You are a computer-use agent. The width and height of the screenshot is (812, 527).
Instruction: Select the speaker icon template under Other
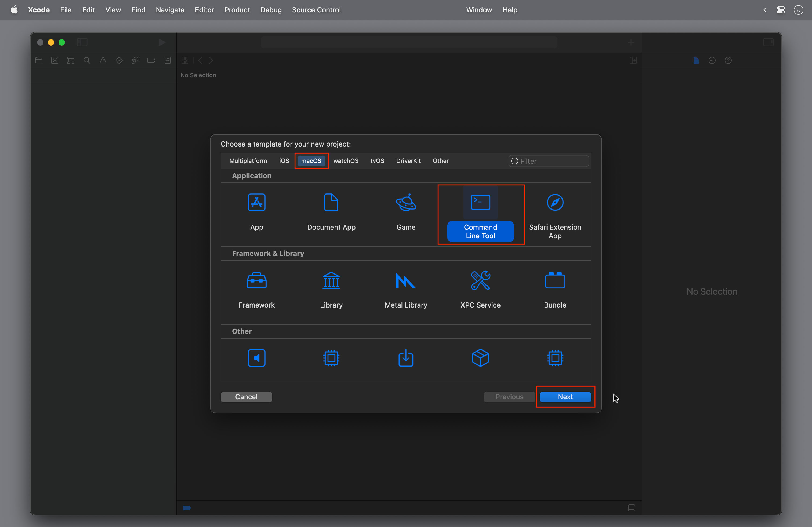tap(256, 358)
